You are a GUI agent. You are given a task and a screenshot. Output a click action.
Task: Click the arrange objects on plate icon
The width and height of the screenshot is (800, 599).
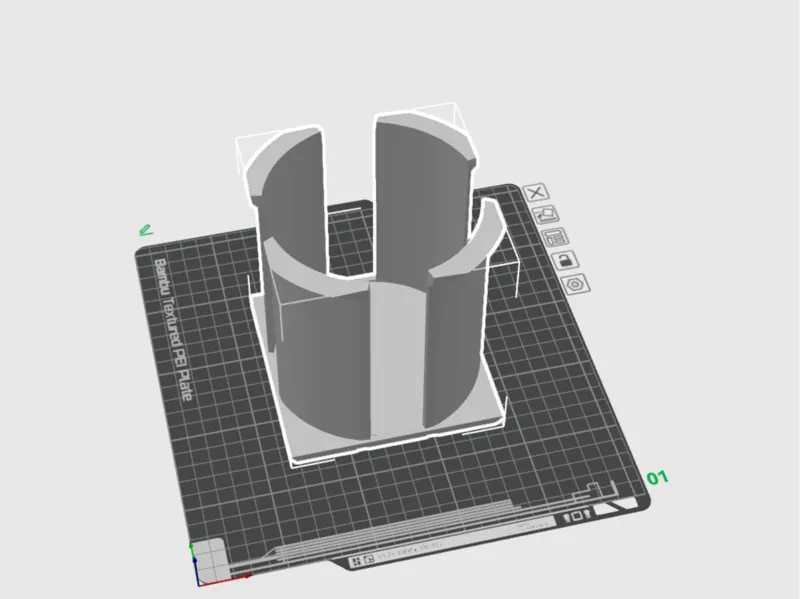click(x=555, y=237)
